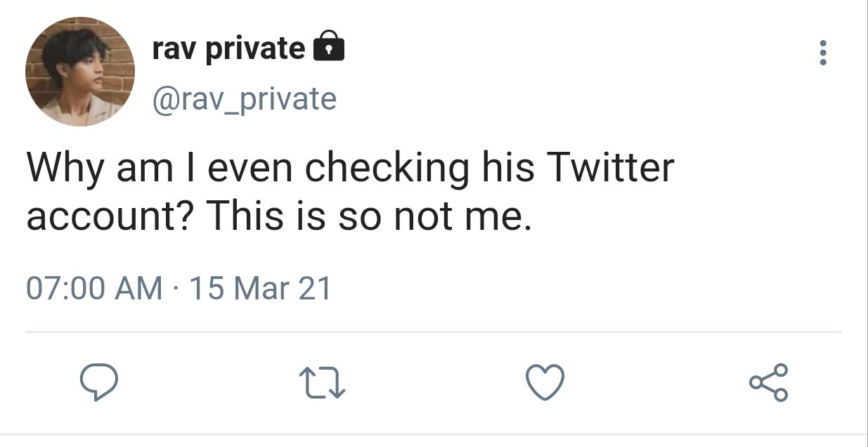Reply to rav private's tweet
868x447 pixels.
click(x=98, y=383)
